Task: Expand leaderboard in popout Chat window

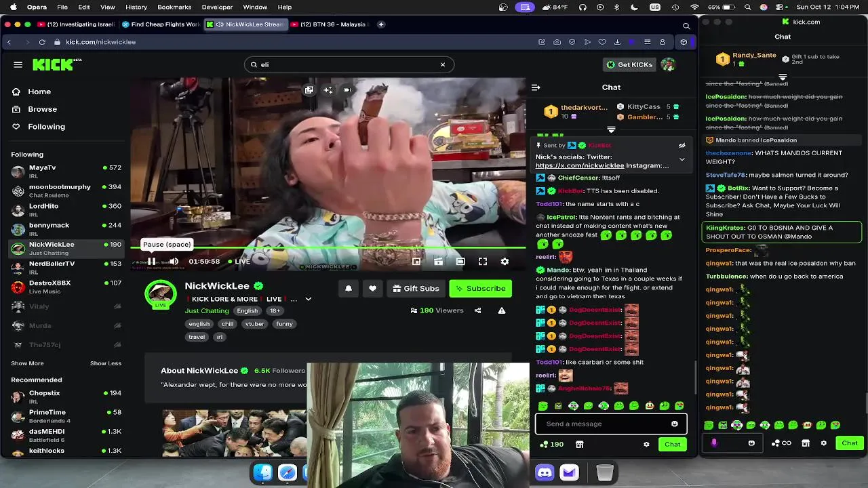Action: 783,77
